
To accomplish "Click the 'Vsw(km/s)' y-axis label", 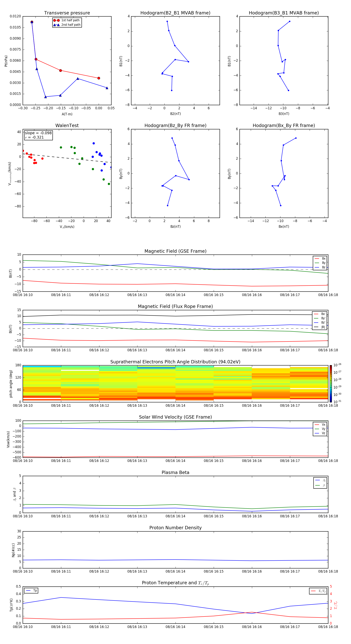I will click(x=8, y=439).
